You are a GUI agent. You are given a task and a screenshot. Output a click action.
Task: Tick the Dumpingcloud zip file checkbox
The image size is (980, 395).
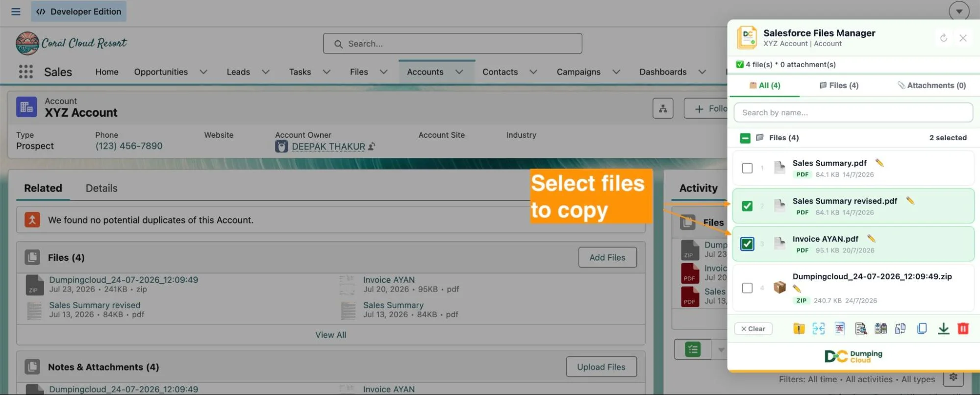click(x=747, y=288)
